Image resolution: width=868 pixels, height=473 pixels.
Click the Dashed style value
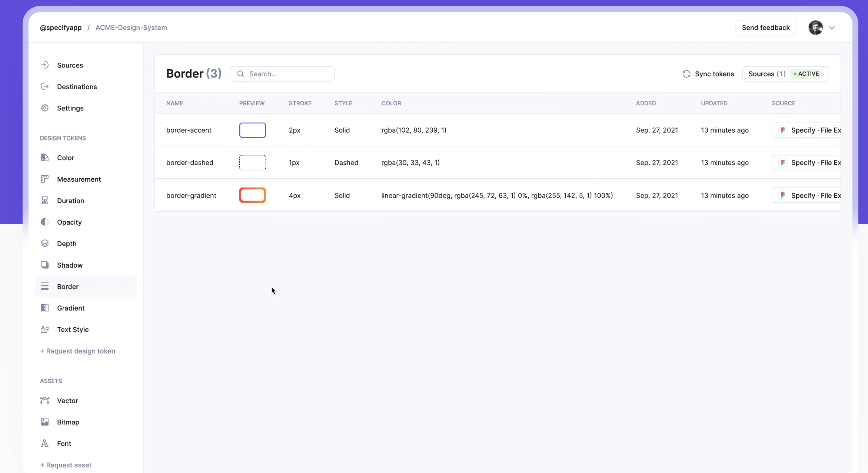coord(346,163)
